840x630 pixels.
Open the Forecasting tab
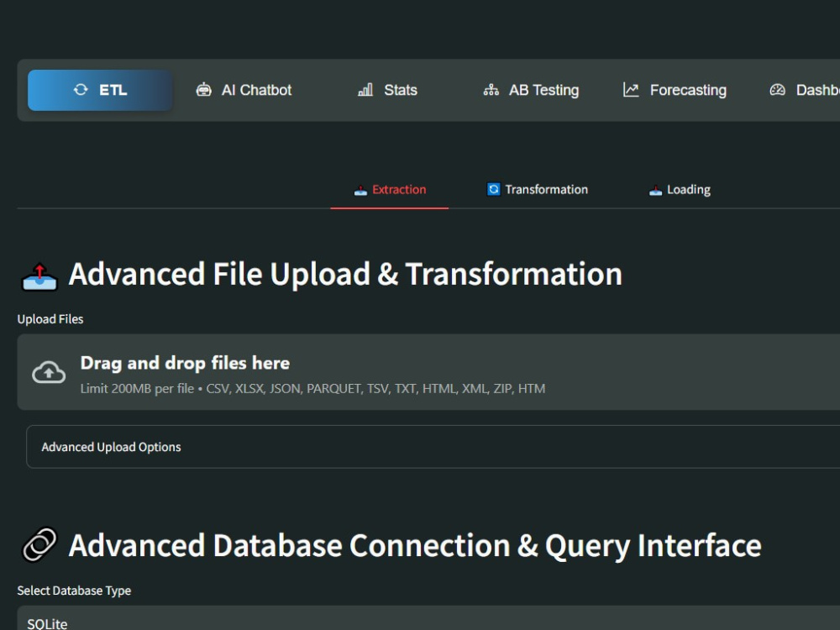pyautogui.click(x=675, y=90)
